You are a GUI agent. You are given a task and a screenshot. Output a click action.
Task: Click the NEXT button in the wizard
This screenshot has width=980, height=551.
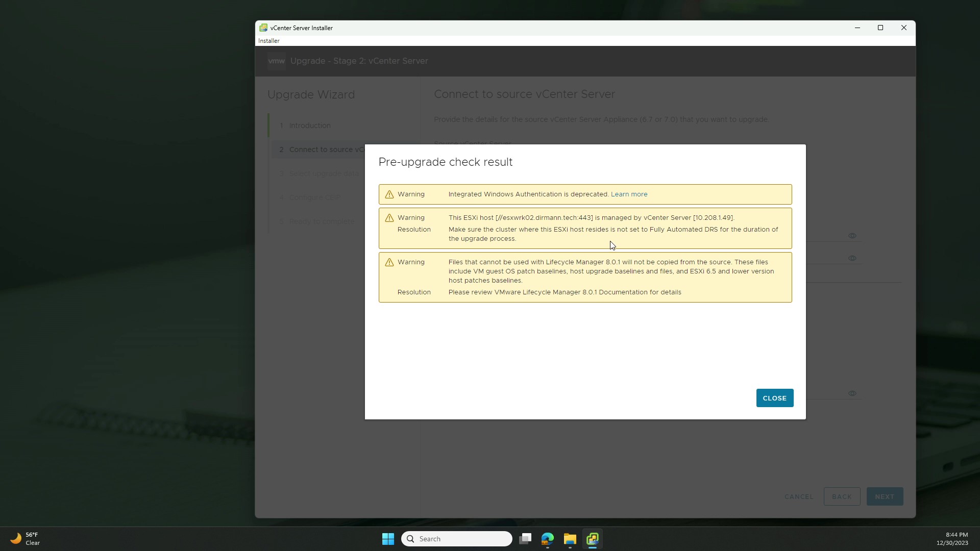[885, 496]
